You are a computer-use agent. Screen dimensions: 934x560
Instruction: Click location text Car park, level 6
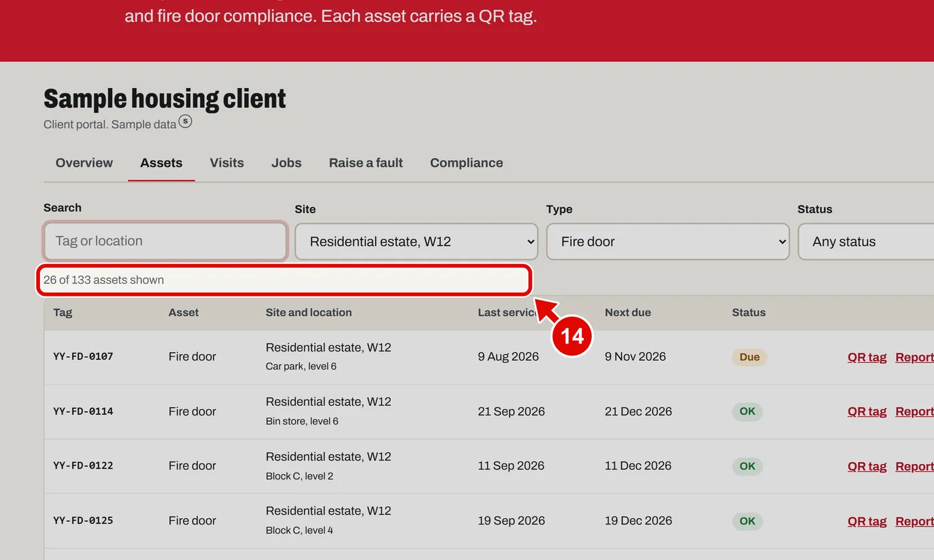tap(301, 366)
